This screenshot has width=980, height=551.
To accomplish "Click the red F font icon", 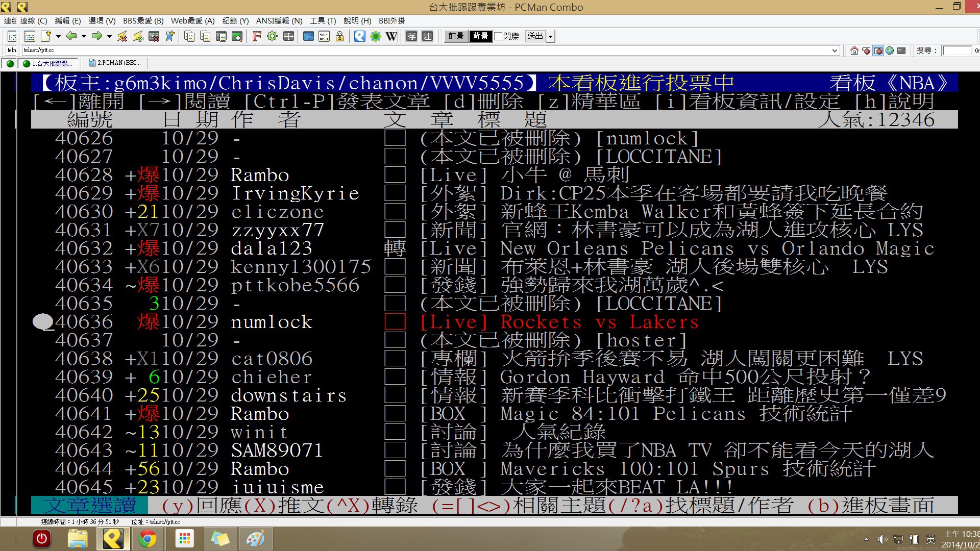I will click(x=257, y=36).
